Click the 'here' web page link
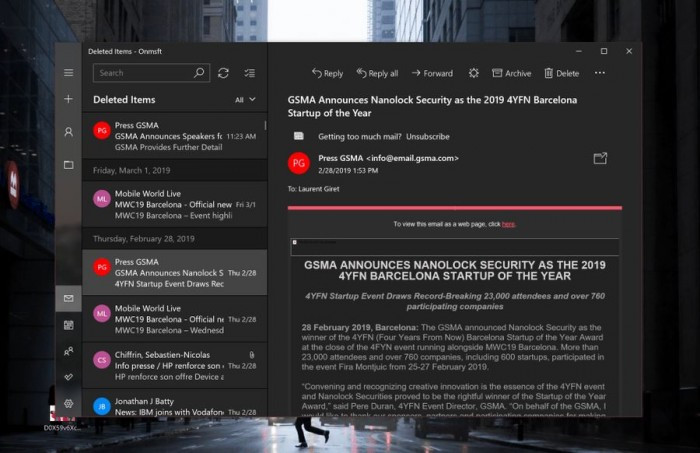The height and width of the screenshot is (453, 700). (x=508, y=224)
